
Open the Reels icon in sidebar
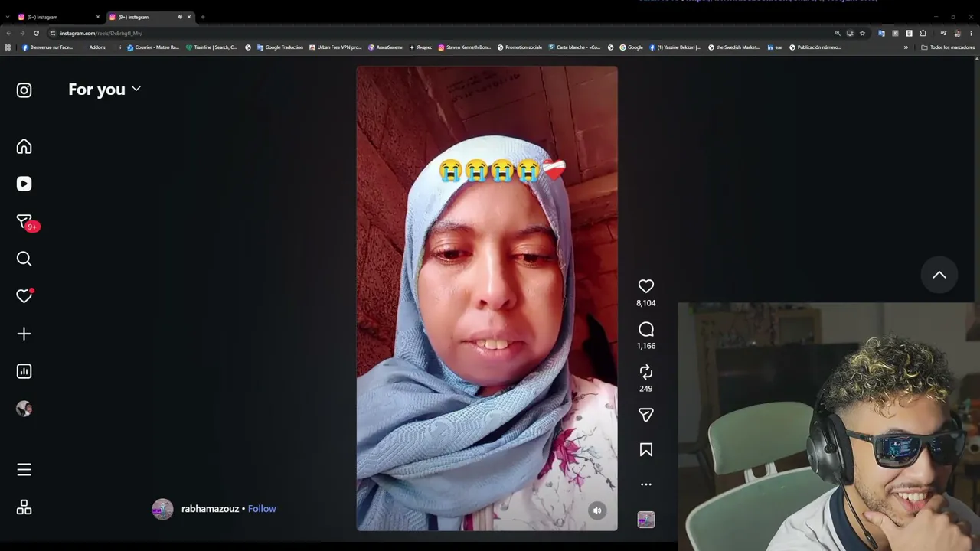tap(24, 184)
